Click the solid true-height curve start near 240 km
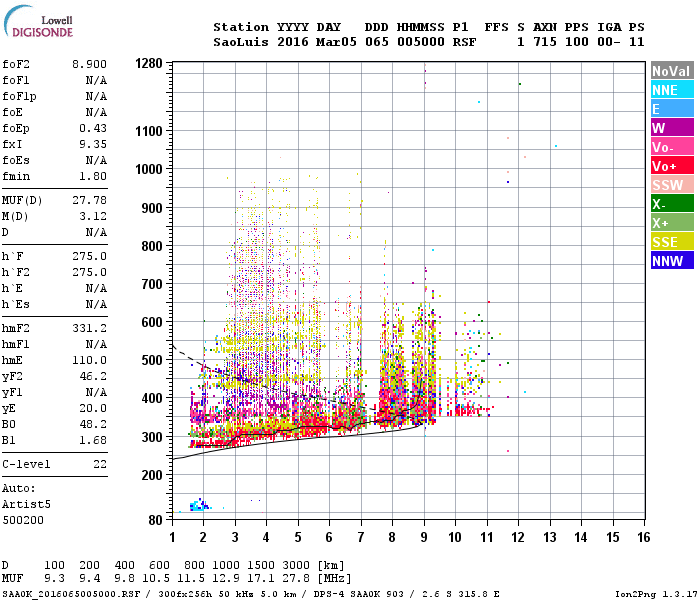 (x=175, y=458)
